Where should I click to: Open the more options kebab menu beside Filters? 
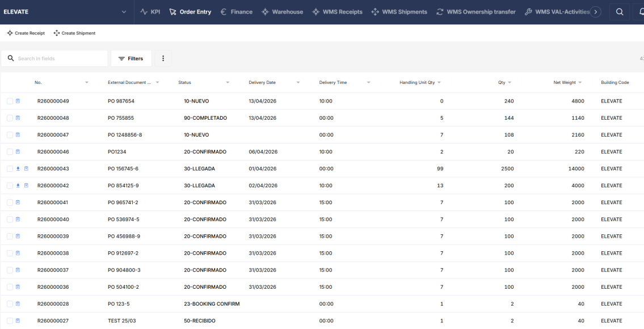click(163, 58)
